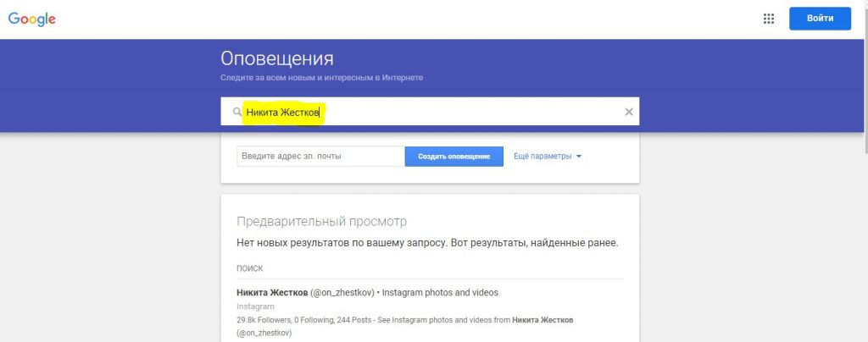The image size is (868, 342).
Task: Click the Google logo
Action: pos(31,19)
